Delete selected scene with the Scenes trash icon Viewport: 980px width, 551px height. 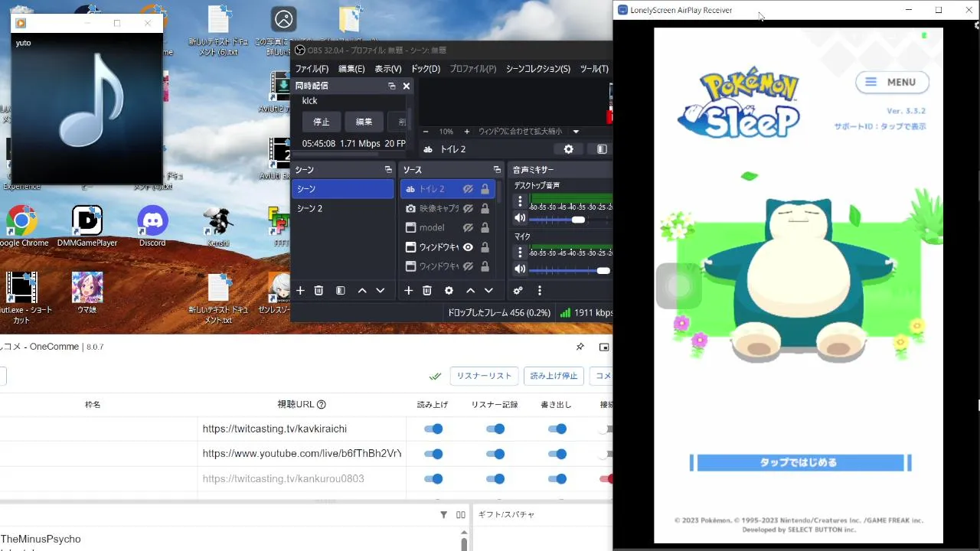319,291
